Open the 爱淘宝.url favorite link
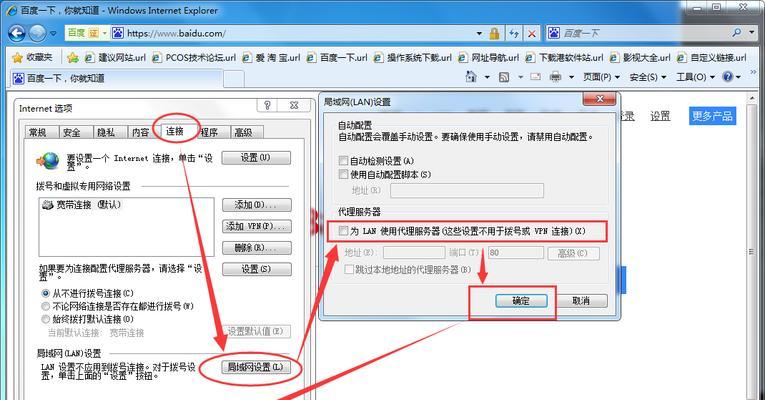This screenshot has height=400, width=765. [x=271, y=58]
